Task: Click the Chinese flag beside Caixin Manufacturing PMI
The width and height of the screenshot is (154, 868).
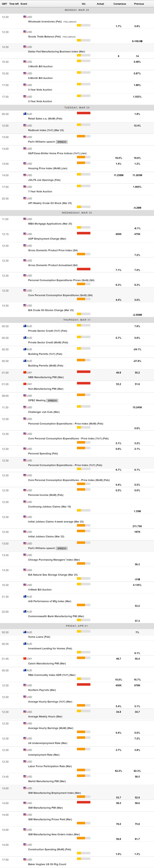Action: tap(25, 658)
